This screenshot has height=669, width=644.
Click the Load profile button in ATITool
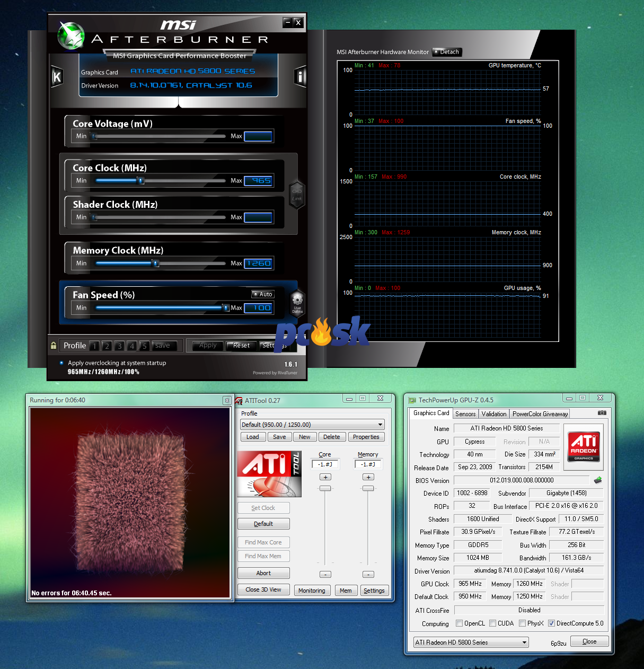click(253, 437)
